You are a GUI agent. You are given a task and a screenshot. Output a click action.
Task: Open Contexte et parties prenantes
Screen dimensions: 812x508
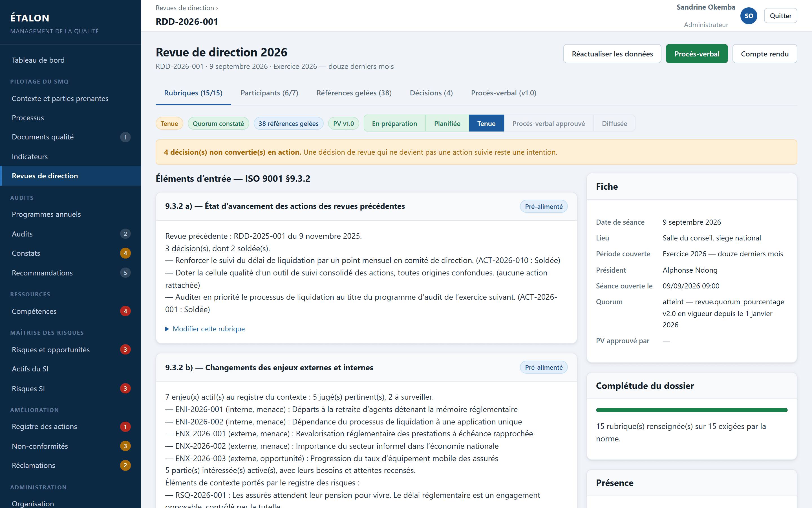coord(70,98)
